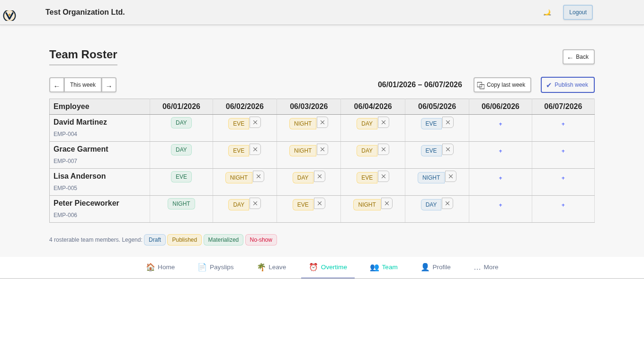Open the Overtime tab
Image resolution: width=644 pixels, height=364 pixels.
tap(328, 267)
